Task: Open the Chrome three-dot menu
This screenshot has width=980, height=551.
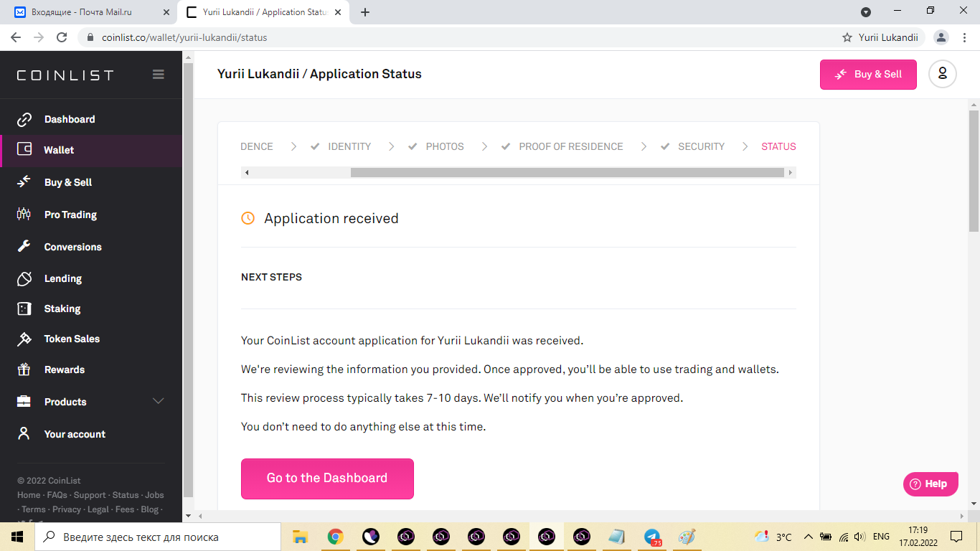Action: click(963, 37)
